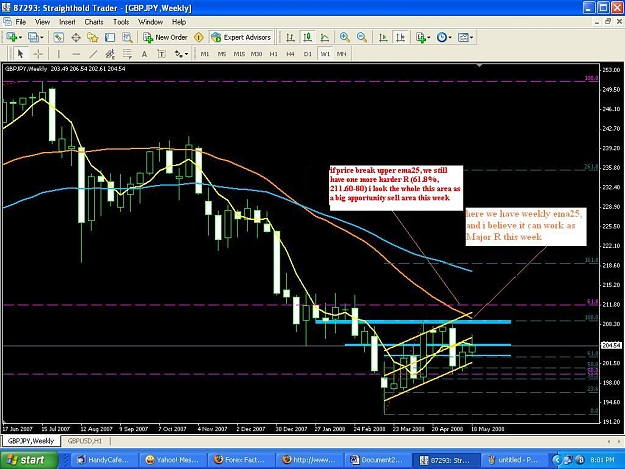Expand the Templates dropdown arrow
The width and height of the screenshot is (625, 469).
pos(471,38)
